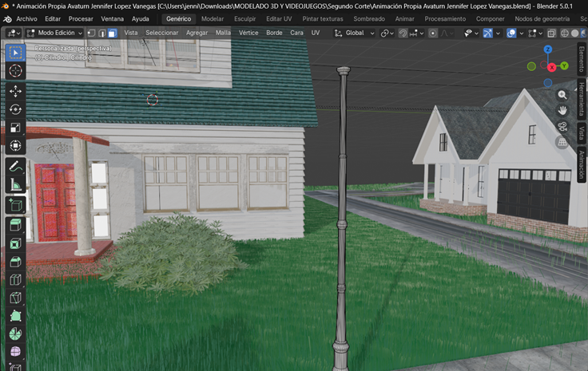Choose the Rotate tool

pyautogui.click(x=15, y=109)
